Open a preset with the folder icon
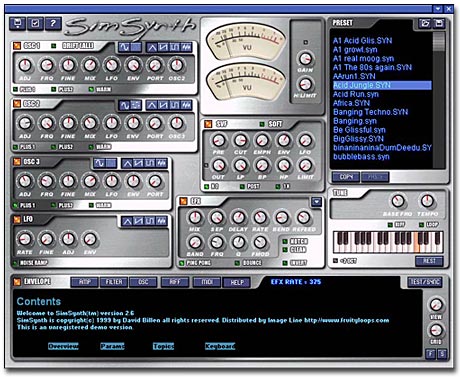460x377 pixels. (425, 23)
